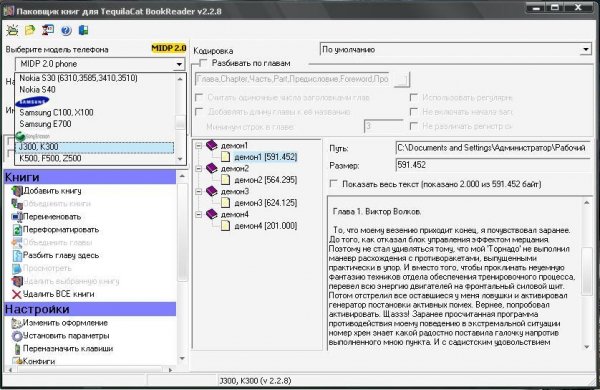
Task: Click the Разбить главу здесь icon
Action: pos(17,255)
